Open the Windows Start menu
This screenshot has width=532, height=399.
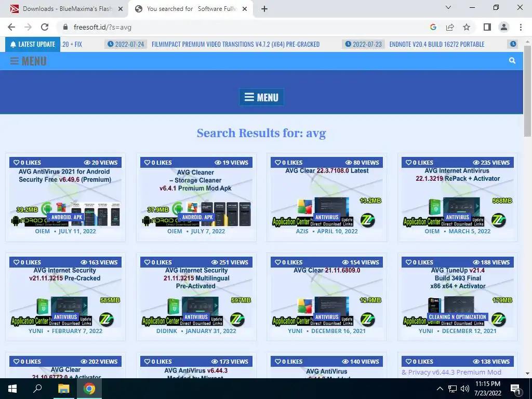[12, 389]
